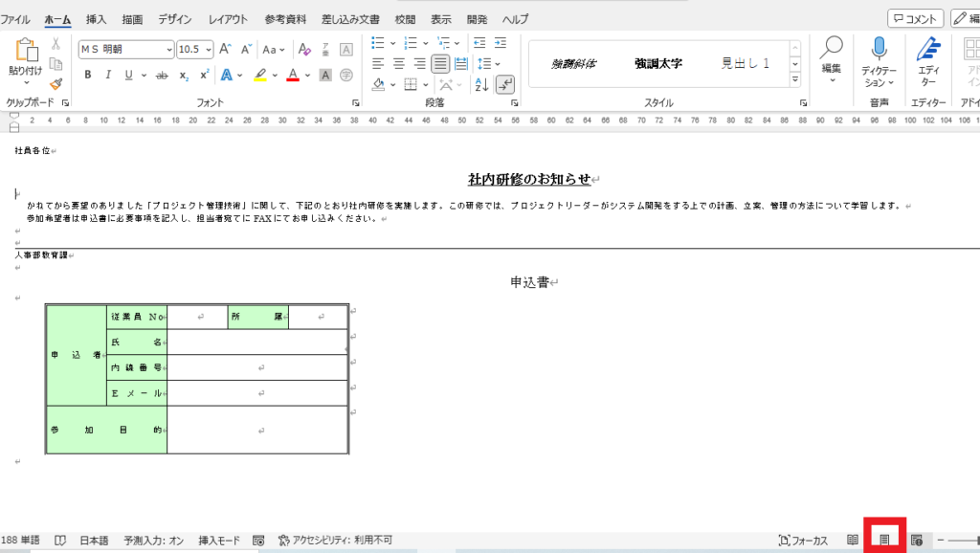Screen dimensions: 980x553
Task: Clear all formatting icon
Action: coord(304,49)
